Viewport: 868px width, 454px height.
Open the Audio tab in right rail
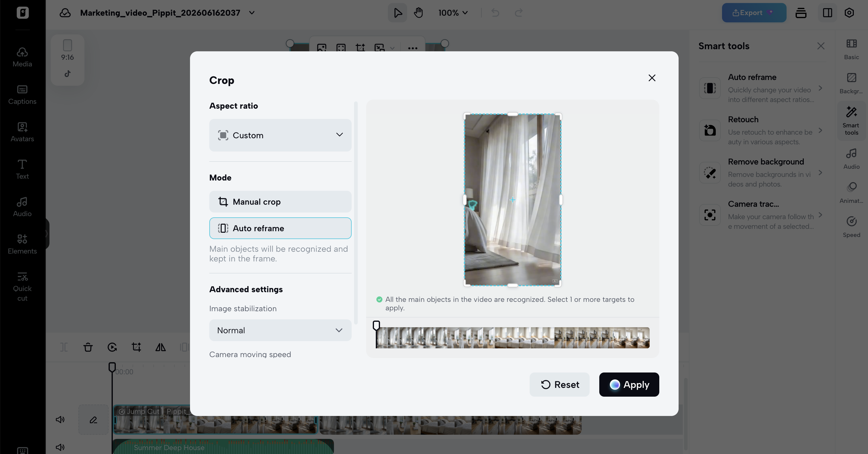[851, 159]
